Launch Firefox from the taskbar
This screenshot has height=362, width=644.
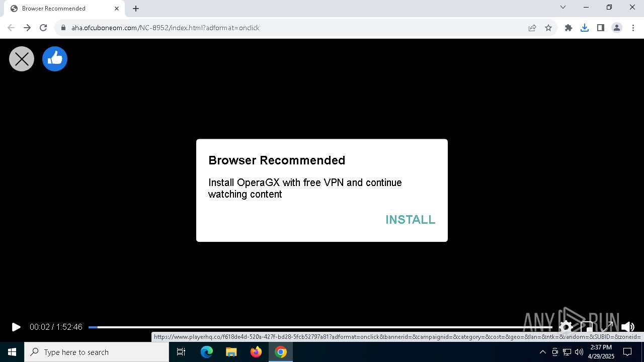pos(256,352)
